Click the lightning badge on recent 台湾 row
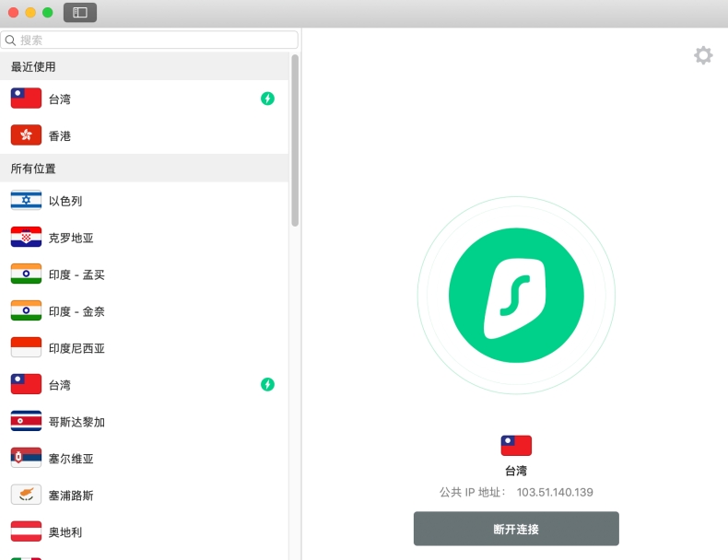Image resolution: width=728 pixels, height=560 pixels. (x=267, y=99)
